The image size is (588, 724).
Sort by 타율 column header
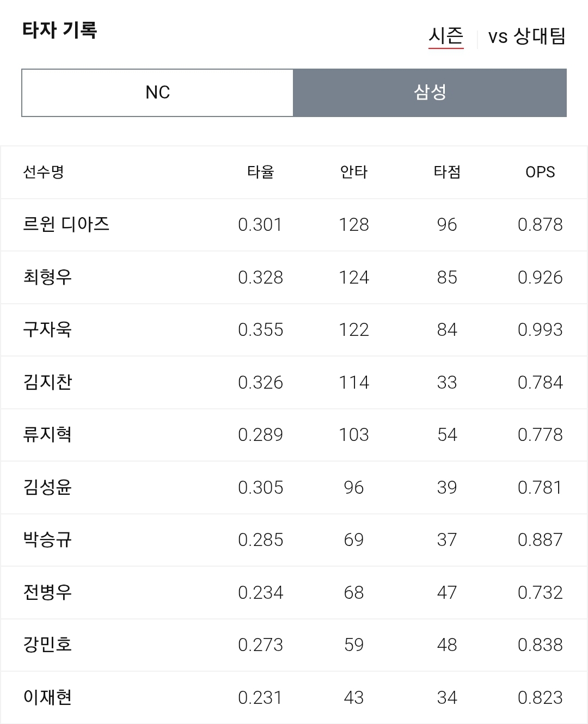pos(260,172)
